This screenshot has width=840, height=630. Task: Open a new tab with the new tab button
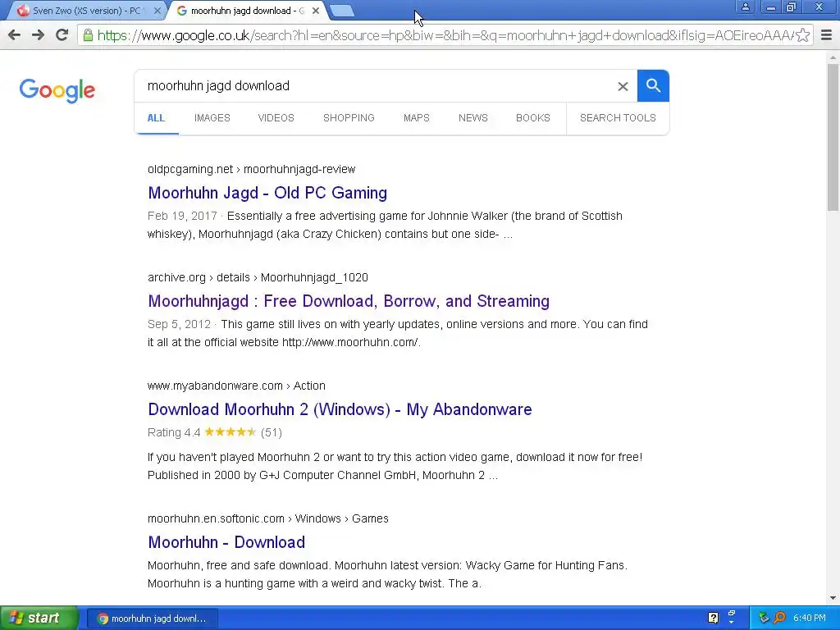pos(341,11)
